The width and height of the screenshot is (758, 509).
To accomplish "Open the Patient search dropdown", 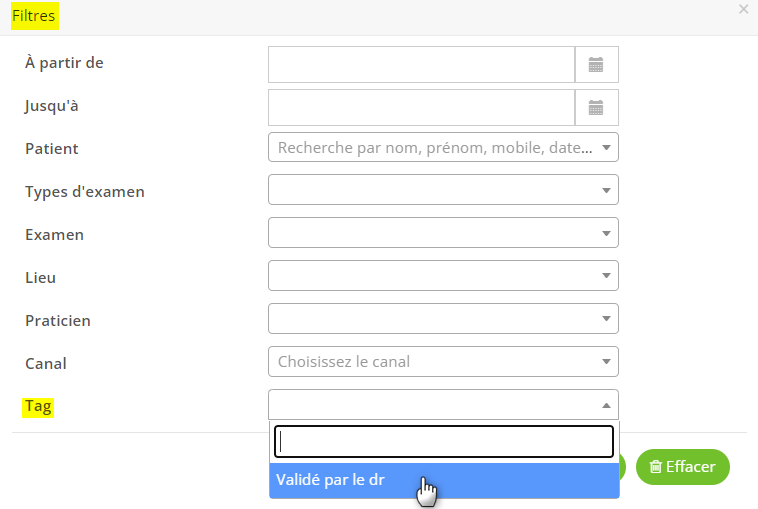I will tap(435, 148).
